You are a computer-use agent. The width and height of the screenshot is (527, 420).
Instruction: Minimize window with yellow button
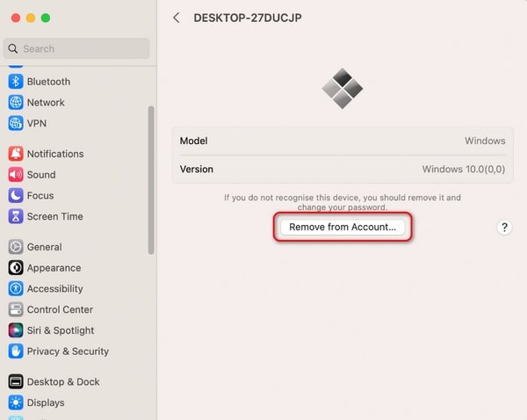(x=31, y=18)
